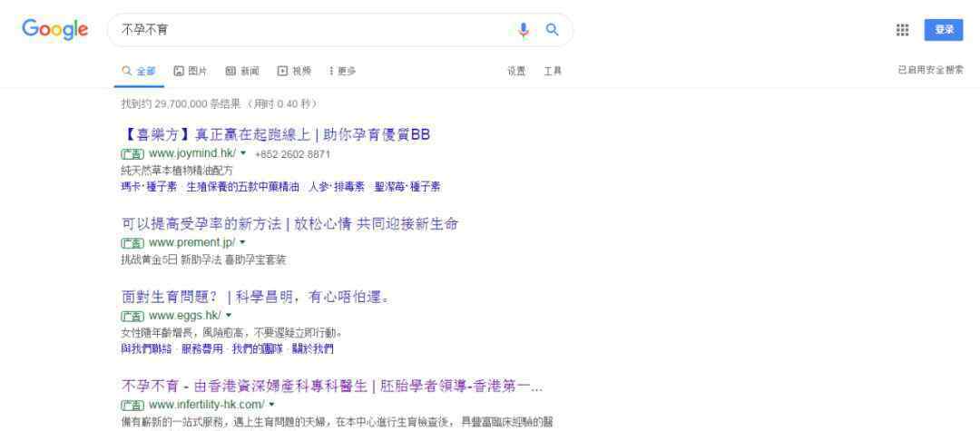Click 已启用安全搜索 safe search notice
The image size is (980, 431).
[x=931, y=70]
